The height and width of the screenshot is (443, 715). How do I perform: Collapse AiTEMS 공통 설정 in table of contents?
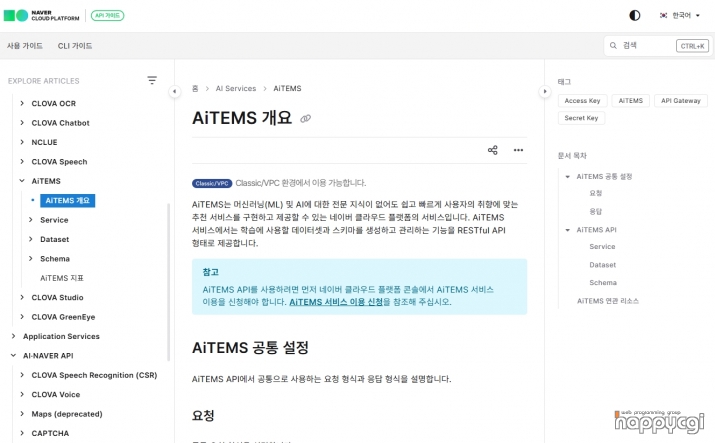568,177
